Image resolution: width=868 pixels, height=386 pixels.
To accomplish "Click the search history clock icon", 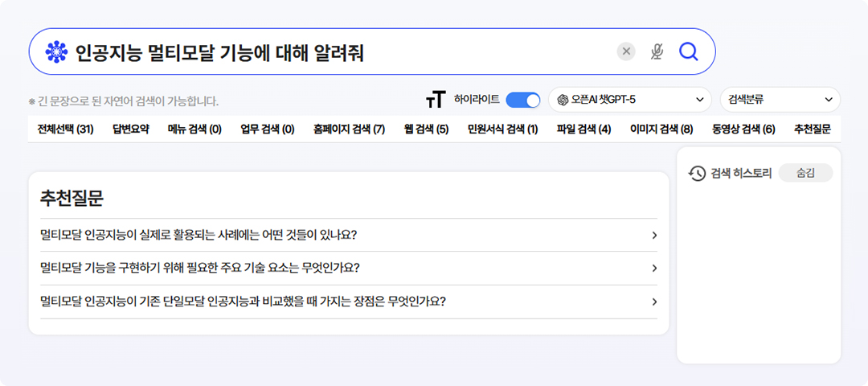I will [x=698, y=173].
